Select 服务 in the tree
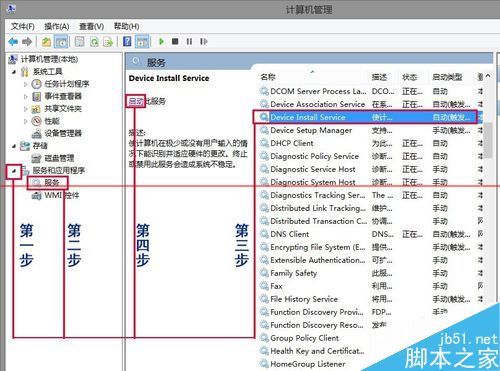Screen dimensions: 500x371 (52, 182)
